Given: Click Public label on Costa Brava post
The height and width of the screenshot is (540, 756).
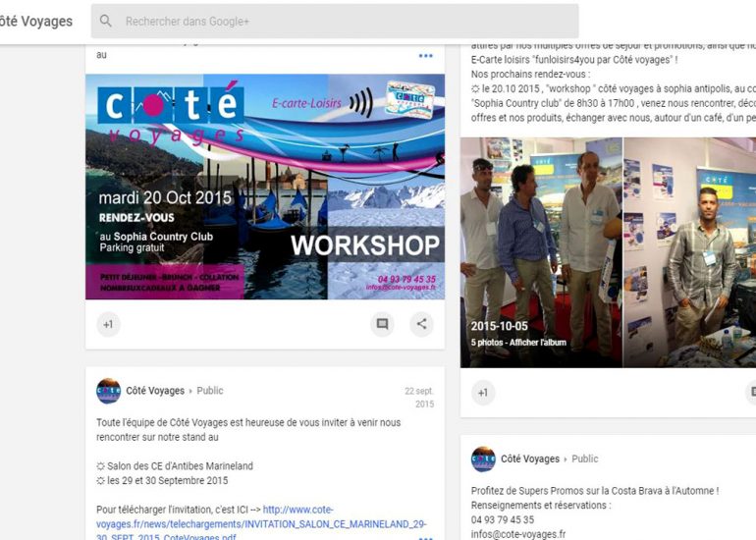Looking at the screenshot, I should 585,459.
